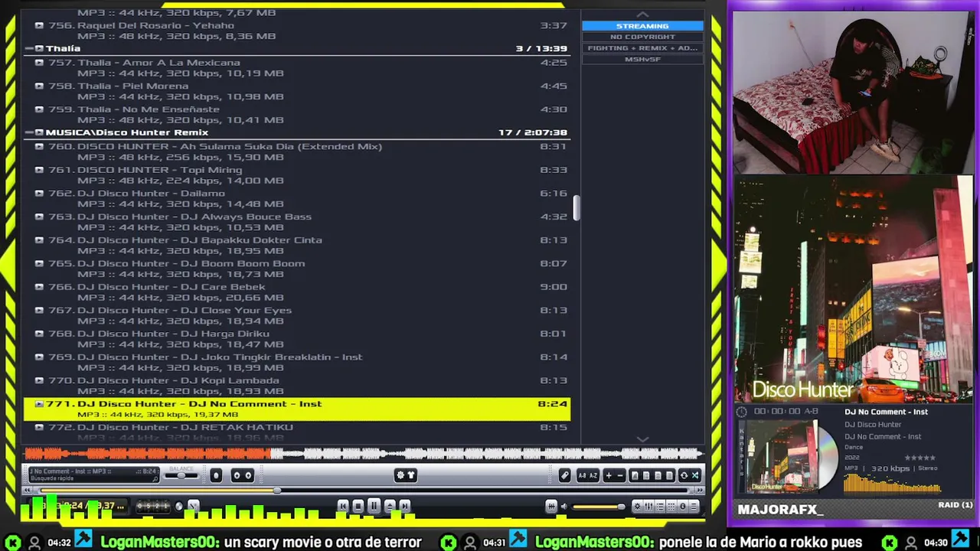Viewport: 980px width, 551px height.
Task: Toggle shuffle mode
Action: click(x=695, y=476)
